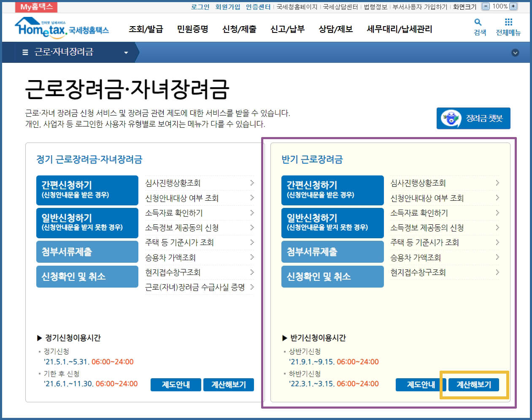Click 제도안내 in the 정기 panel
532x420 pixels.
click(x=176, y=384)
